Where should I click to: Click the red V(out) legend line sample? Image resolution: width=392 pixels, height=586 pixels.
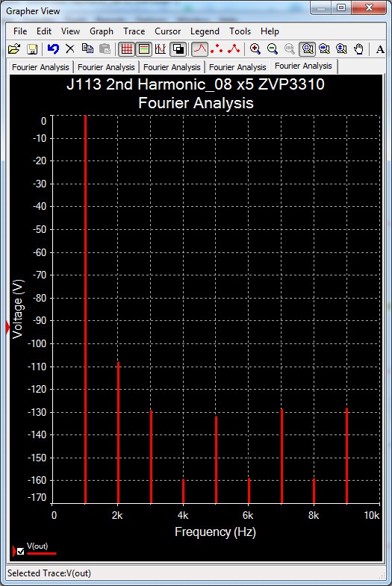pos(42,553)
